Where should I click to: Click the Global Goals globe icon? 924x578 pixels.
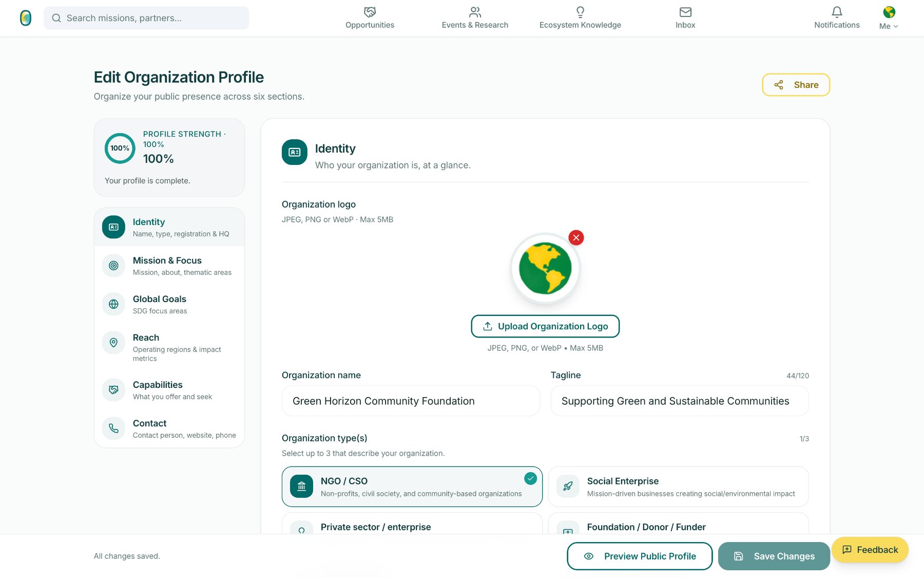point(113,304)
